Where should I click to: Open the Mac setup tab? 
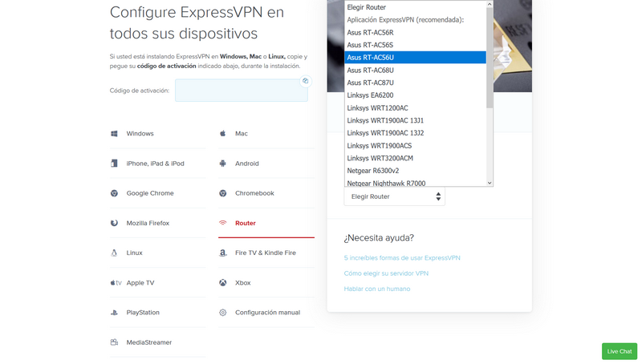pyautogui.click(x=266, y=133)
